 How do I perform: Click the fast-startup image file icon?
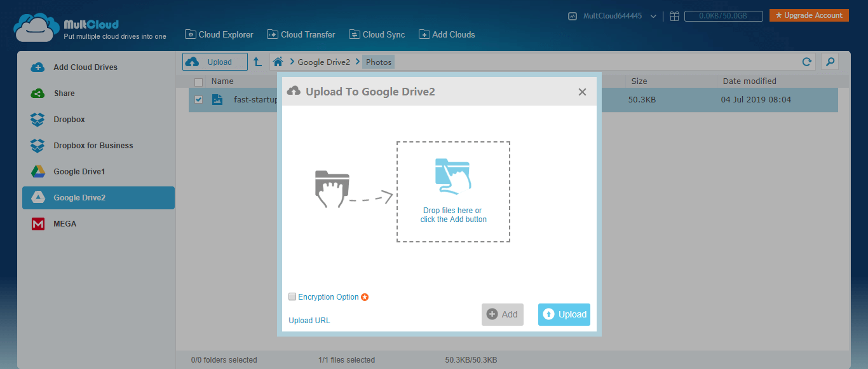[x=217, y=100]
